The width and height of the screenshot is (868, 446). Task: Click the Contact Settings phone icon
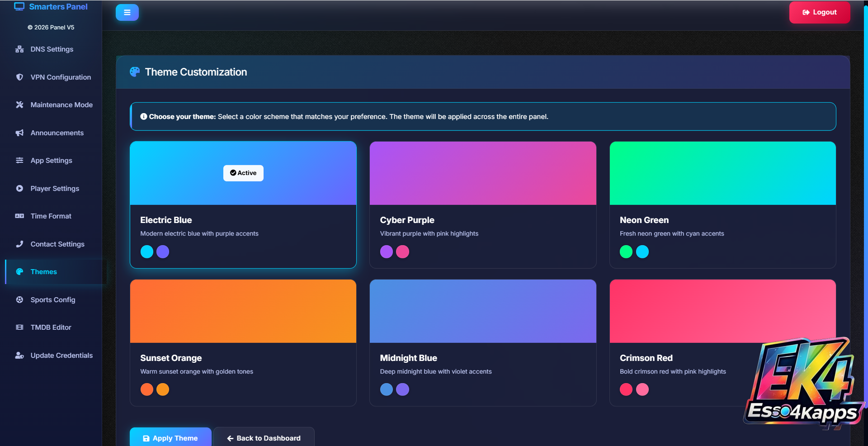19,244
